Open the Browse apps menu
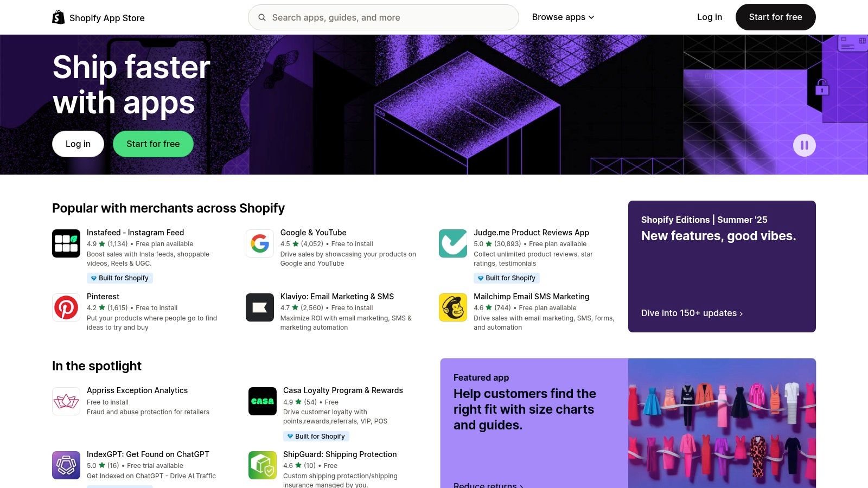Image resolution: width=868 pixels, height=488 pixels. point(563,17)
